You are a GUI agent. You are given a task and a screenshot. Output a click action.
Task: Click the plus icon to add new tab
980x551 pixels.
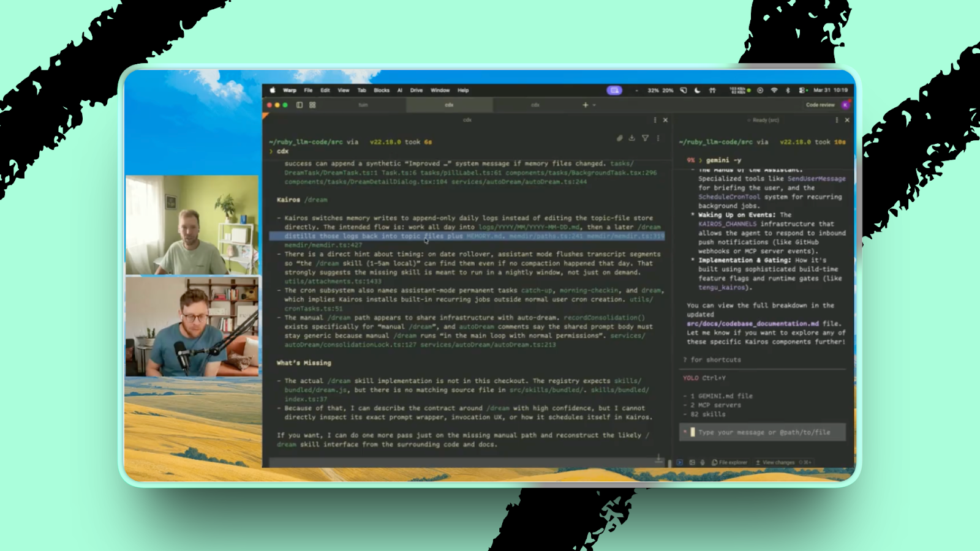(585, 105)
